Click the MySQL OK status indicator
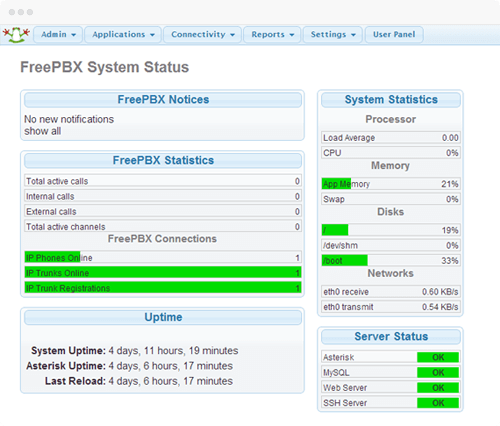The height and width of the screenshot is (426, 500). [x=438, y=373]
